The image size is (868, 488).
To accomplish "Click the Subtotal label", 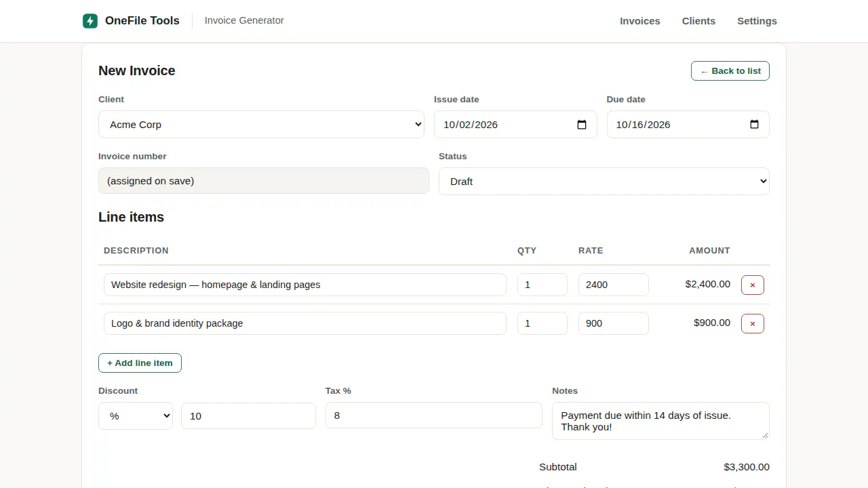I will pyautogui.click(x=558, y=467).
